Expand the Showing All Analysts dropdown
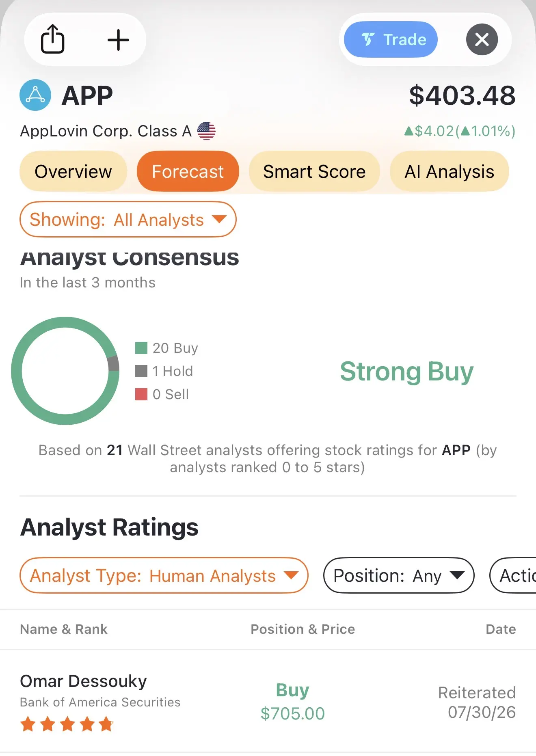Screen dimensions: 536x756 tap(128, 219)
